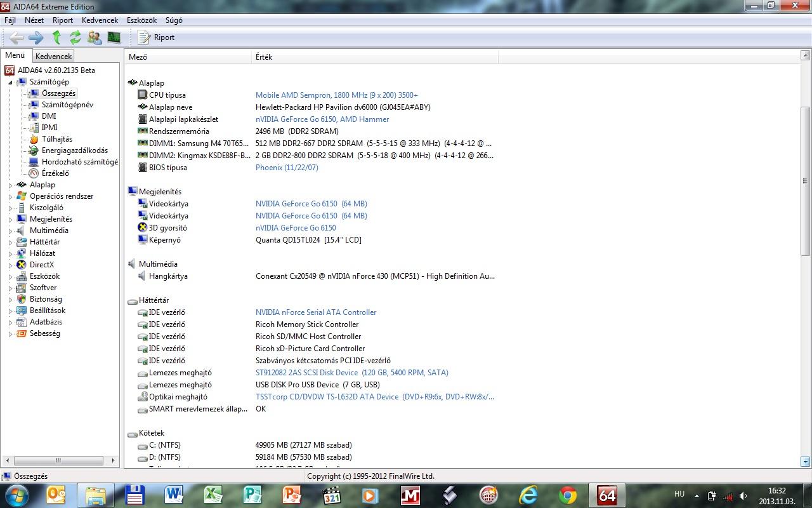Select the Energiagazdálkodás icon

coord(34,150)
